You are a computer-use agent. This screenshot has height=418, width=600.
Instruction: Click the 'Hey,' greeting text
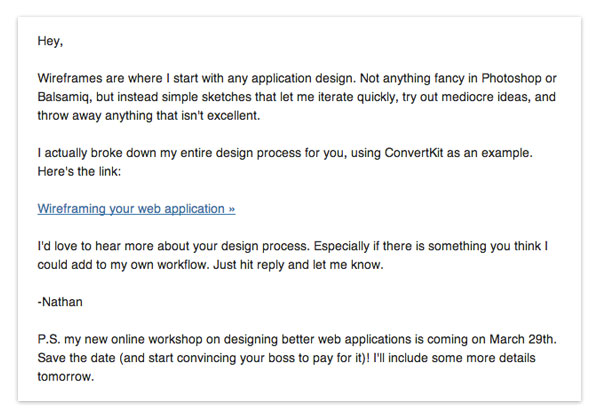point(51,42)
